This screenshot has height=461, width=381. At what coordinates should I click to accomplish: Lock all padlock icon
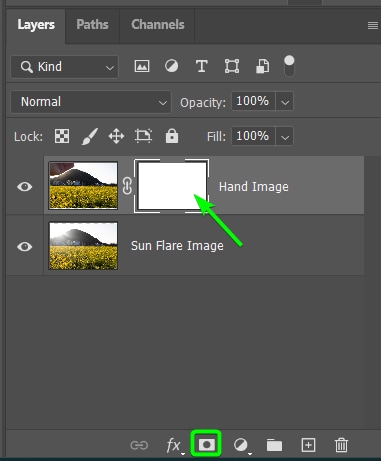[172, 136]
